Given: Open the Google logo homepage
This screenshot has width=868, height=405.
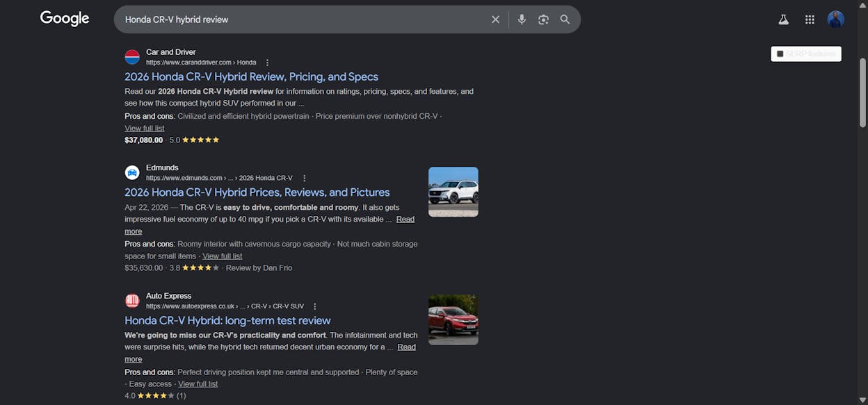Looking at the screenshot, I should (65, 19).
